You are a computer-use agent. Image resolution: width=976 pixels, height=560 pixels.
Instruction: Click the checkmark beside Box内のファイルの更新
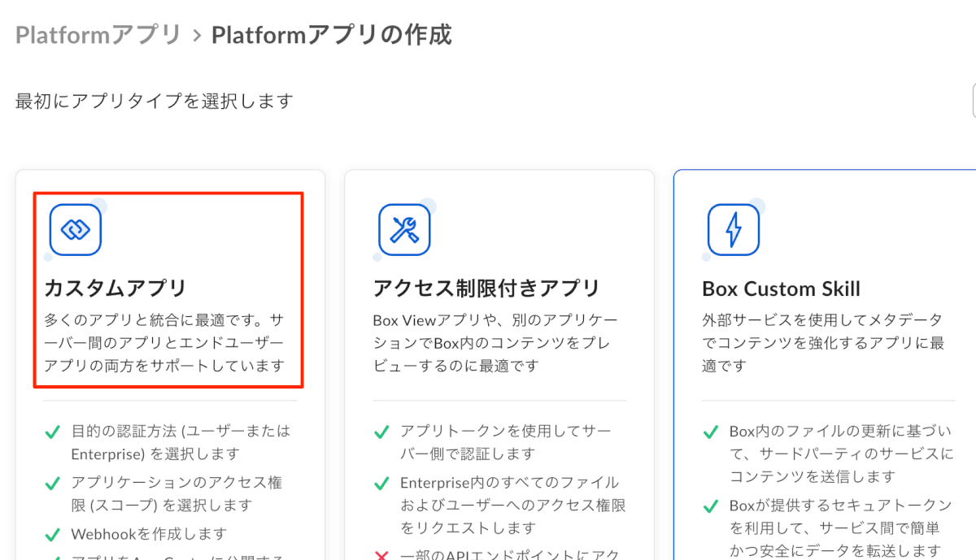[x=711, y=432]
